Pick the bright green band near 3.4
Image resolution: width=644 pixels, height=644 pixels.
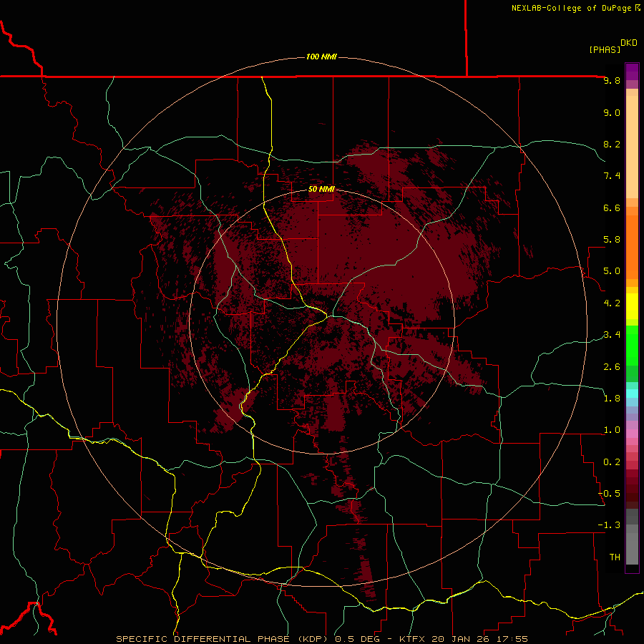tap(632, 345)
